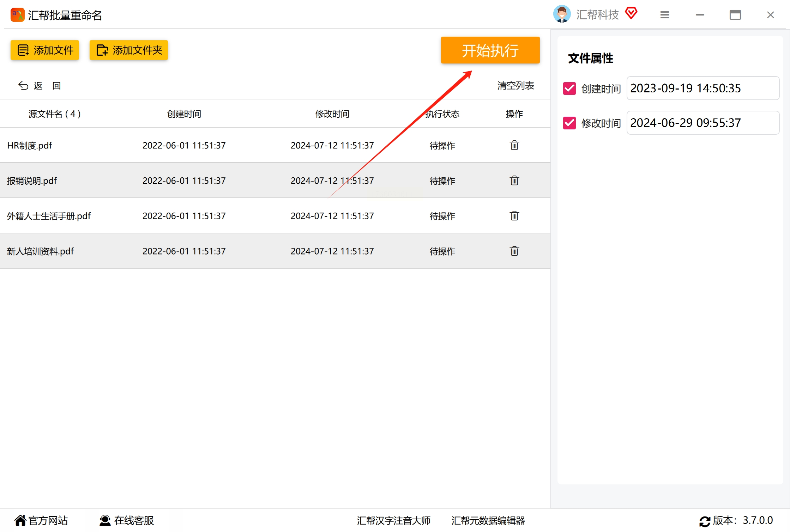Screen dimensions: 790x532
Task: Click the user avatar icon
Action: (x=562, y=14)
